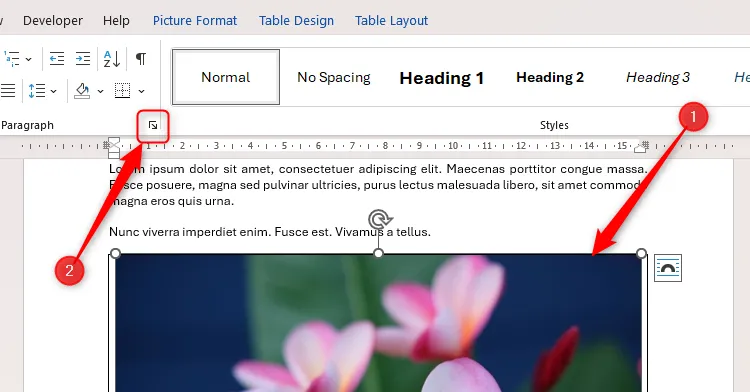
Task: Click the Borders icon
Action: click(x=122, y=90)
